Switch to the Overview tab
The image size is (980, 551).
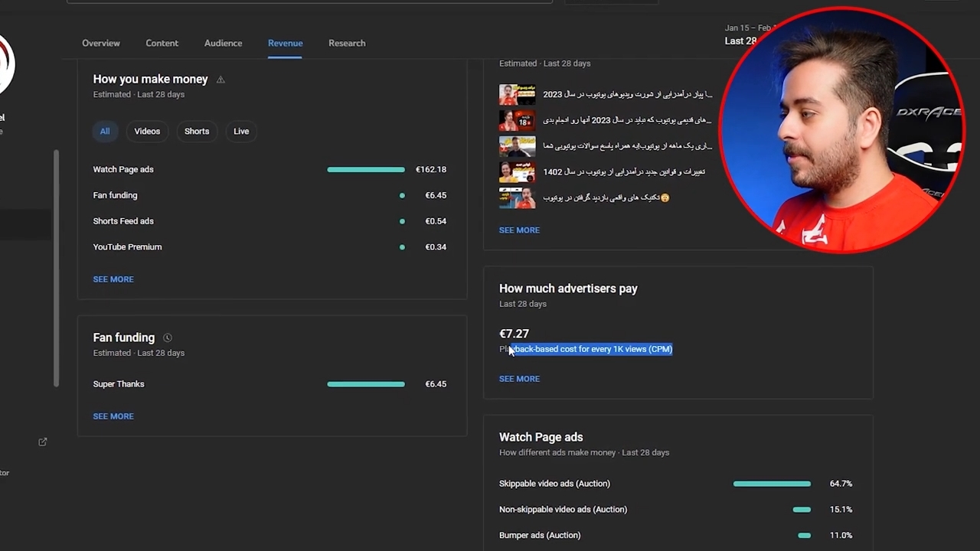pyautogui.click(x=101, y=43)
